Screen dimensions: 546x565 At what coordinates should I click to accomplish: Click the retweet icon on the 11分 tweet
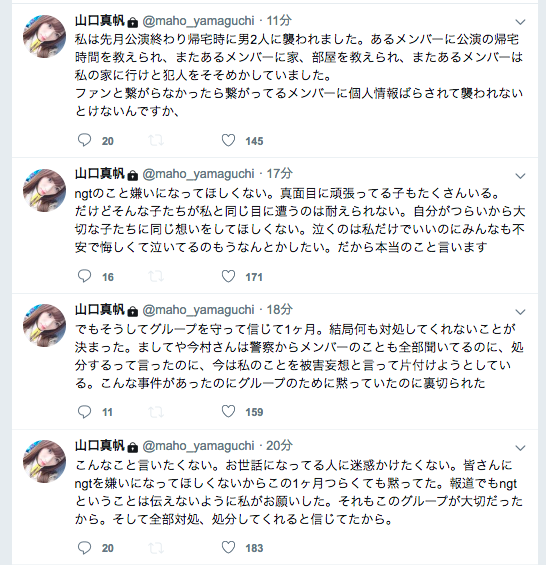click(156, 141)
